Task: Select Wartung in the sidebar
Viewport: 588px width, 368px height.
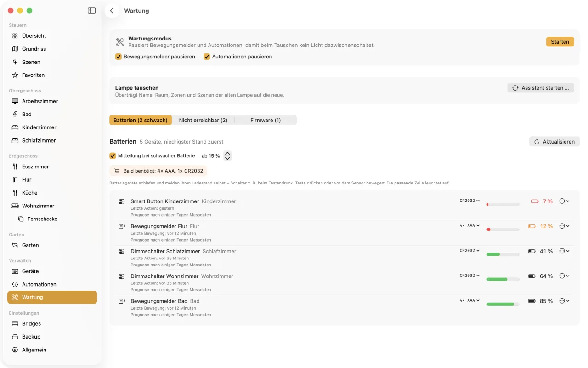Action: (52, 297)
